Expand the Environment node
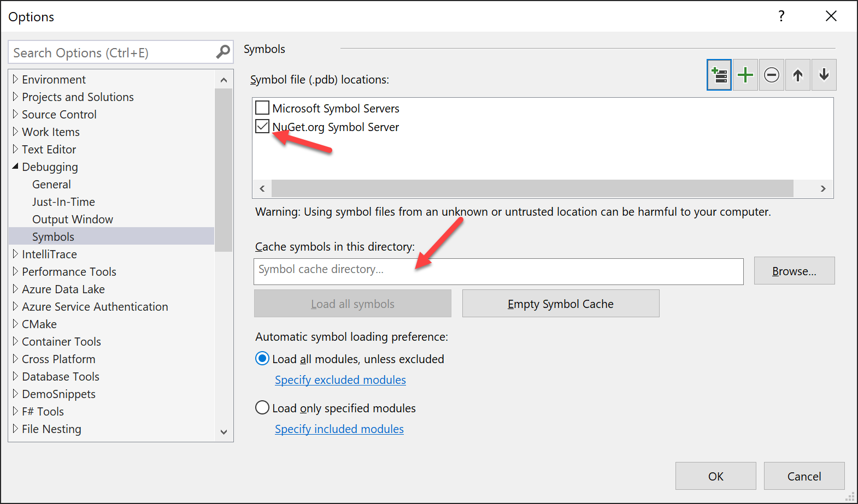Image resolution: width=858 pixels, height=504 pixels. coord(15,79)
